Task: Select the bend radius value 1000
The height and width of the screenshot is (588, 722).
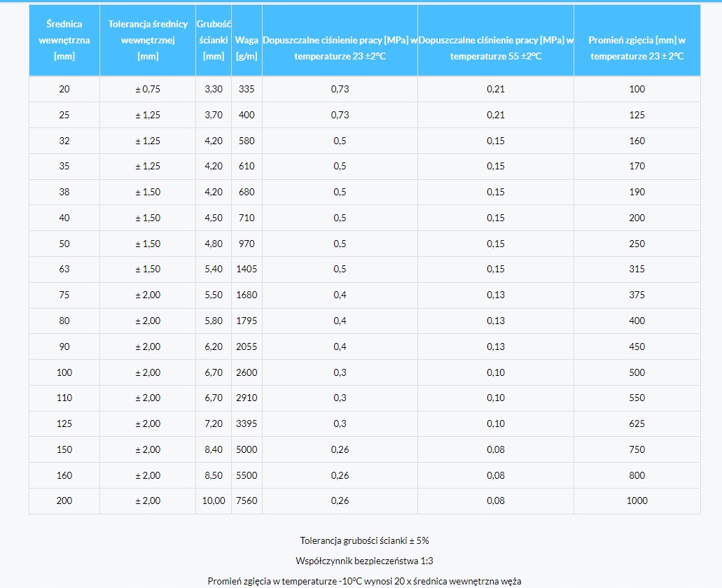Action: pyautogui.click(x=637, y=500)
